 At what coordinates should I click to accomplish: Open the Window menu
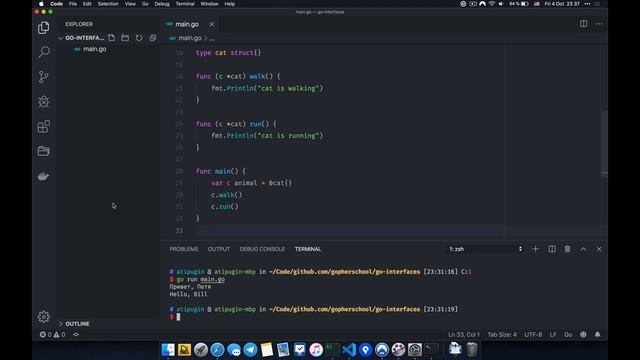pyautogui.click(x=209, y=4)
